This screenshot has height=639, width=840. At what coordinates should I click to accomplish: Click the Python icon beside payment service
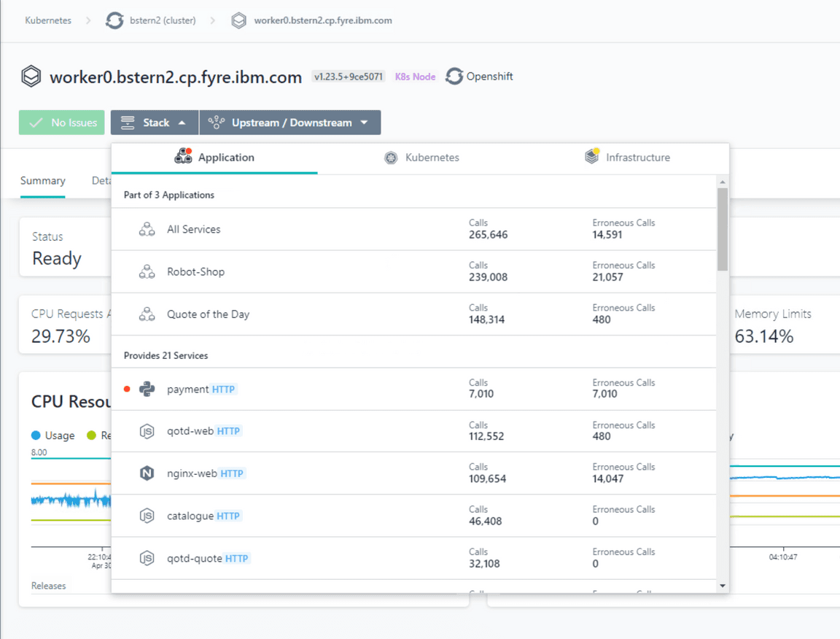click(x=147, y=390)
